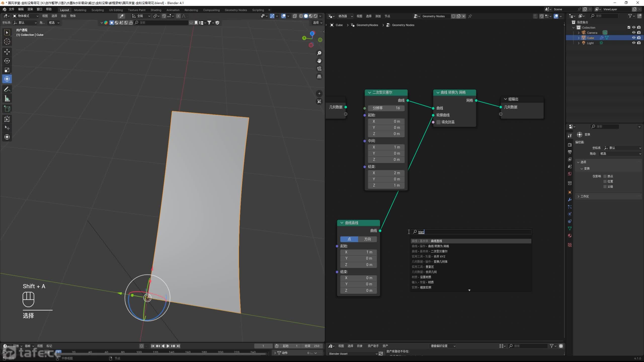Expand the 工作区 panel
This screenshot has height=362, width=644.
[579, 196]
